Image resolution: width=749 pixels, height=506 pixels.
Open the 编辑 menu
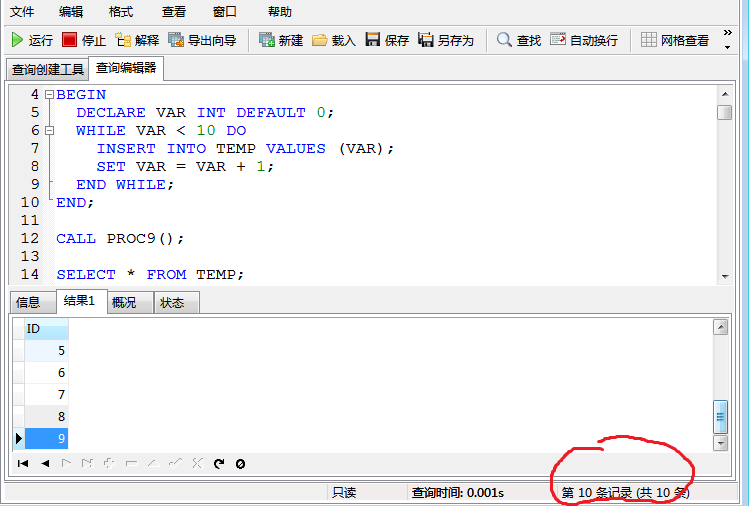pyautogui.click(x=71, y=11)
